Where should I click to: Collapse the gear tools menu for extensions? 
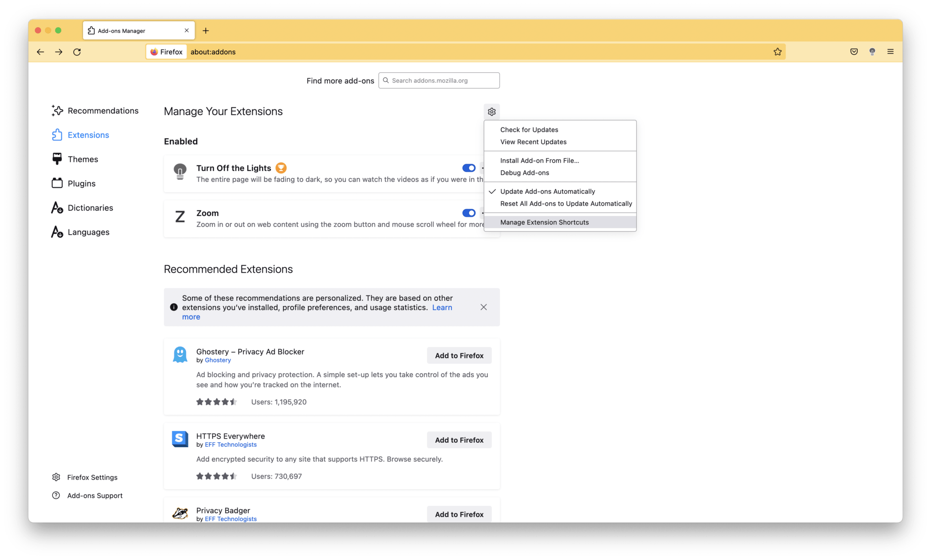[491, 112]
